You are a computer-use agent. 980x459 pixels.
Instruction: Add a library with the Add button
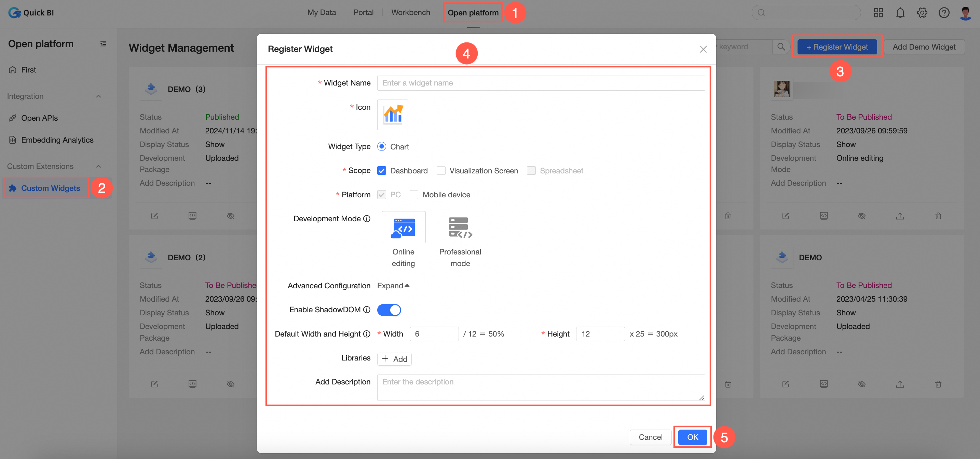[394, 359]
